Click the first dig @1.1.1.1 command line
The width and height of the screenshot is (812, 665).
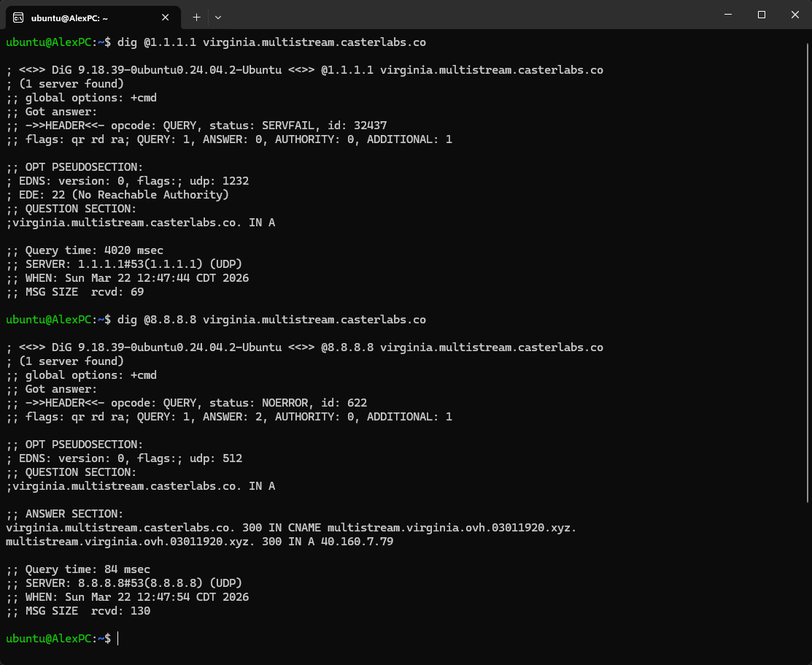[216, 42]
